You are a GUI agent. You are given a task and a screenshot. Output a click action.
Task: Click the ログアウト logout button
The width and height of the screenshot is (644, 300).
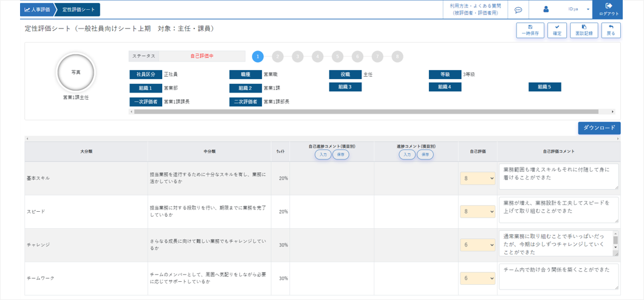[x=608, y=9]
